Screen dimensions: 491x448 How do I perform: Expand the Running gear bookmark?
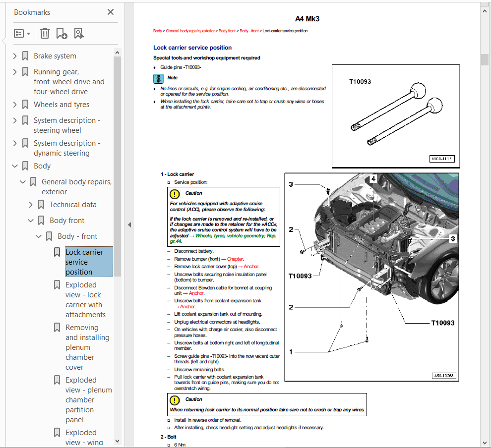click(x=15, y=72)
